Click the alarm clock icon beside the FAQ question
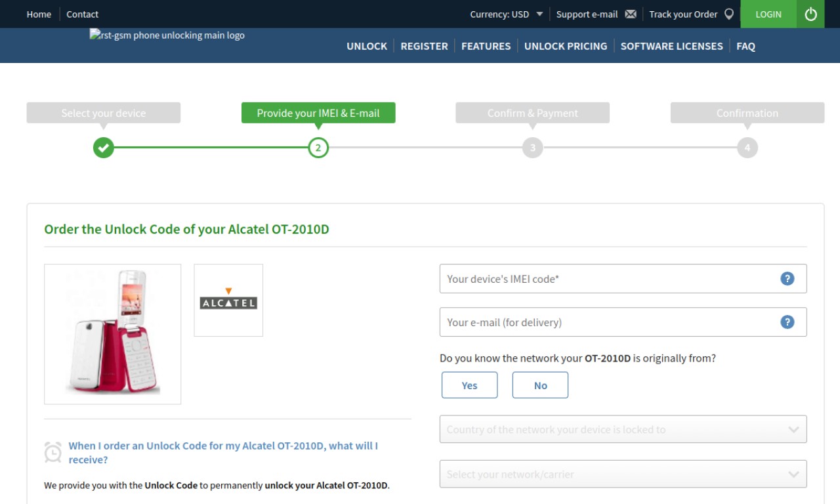 (53, 452)
